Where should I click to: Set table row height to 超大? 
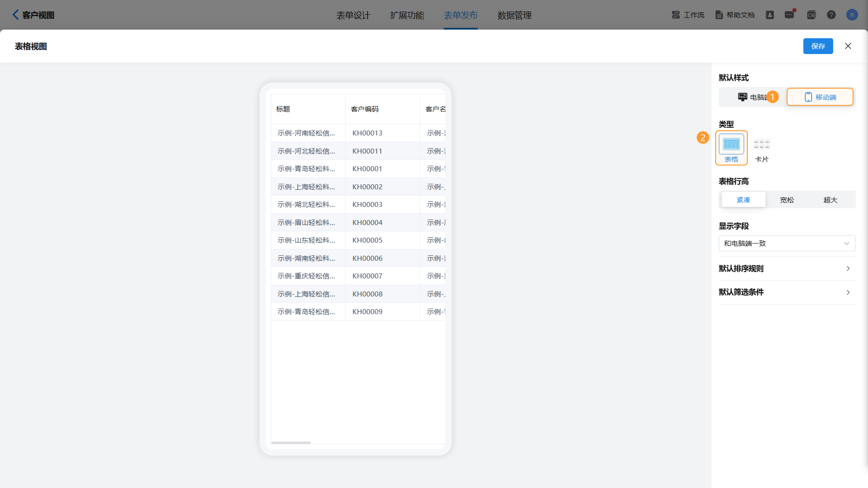[830, 200]
